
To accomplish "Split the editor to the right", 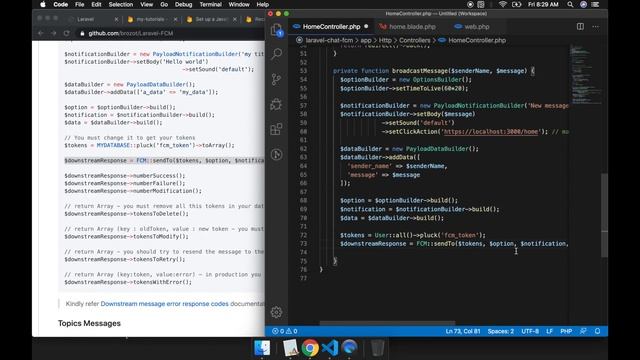I will point(580,27).
